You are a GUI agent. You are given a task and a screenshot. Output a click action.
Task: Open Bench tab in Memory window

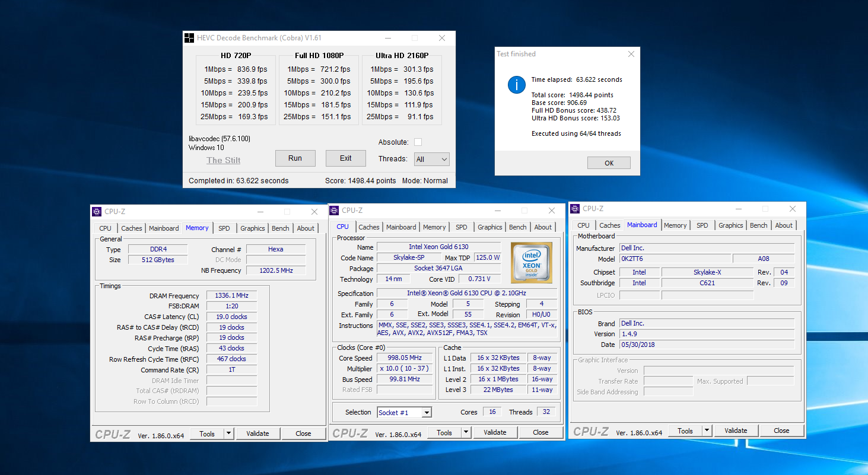[x=281, y=228]
